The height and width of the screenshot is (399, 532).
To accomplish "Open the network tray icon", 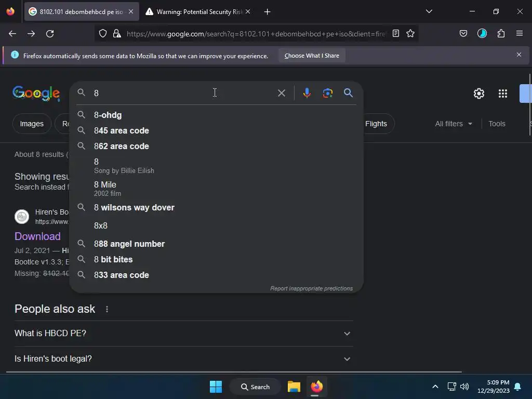I will tap(451, 387).
